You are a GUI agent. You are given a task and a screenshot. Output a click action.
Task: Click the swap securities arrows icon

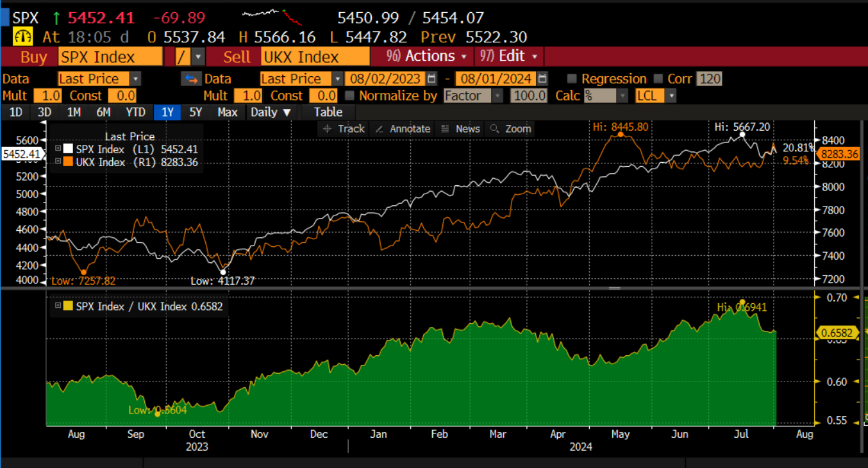190,79
